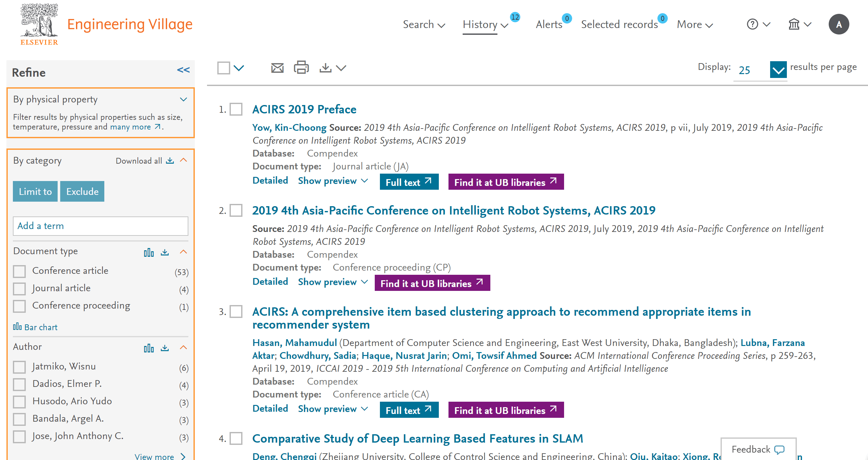The image size is (868, 460).
Task: Open the user account avatar A
Action: click(x=839, y=24)
